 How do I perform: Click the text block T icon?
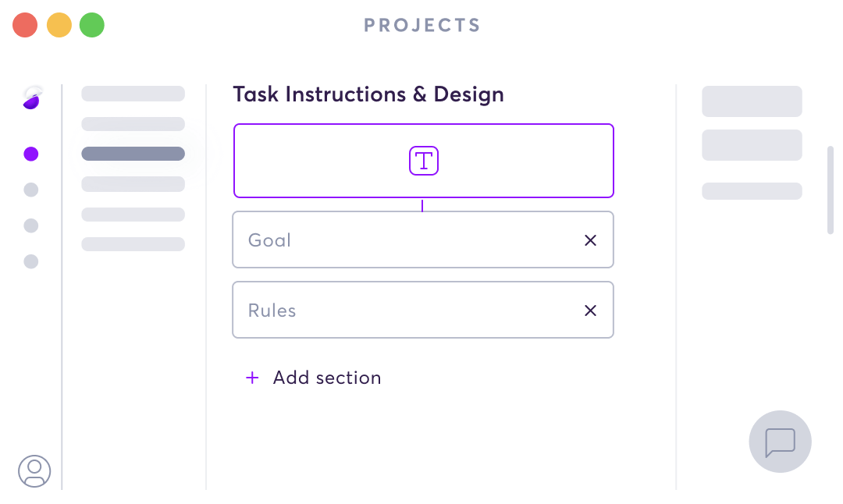(x=424, y=161)
